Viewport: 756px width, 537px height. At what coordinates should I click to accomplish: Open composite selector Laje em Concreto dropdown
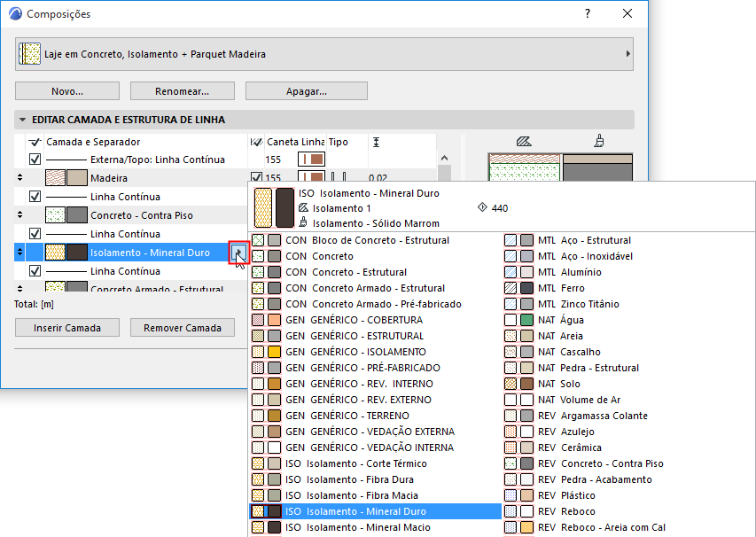click(324, 54)
